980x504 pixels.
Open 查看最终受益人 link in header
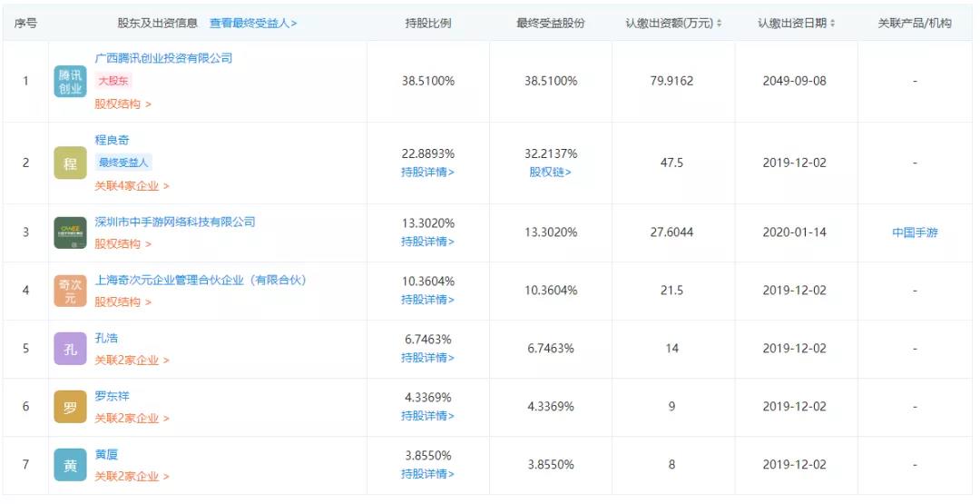point(253,24)
